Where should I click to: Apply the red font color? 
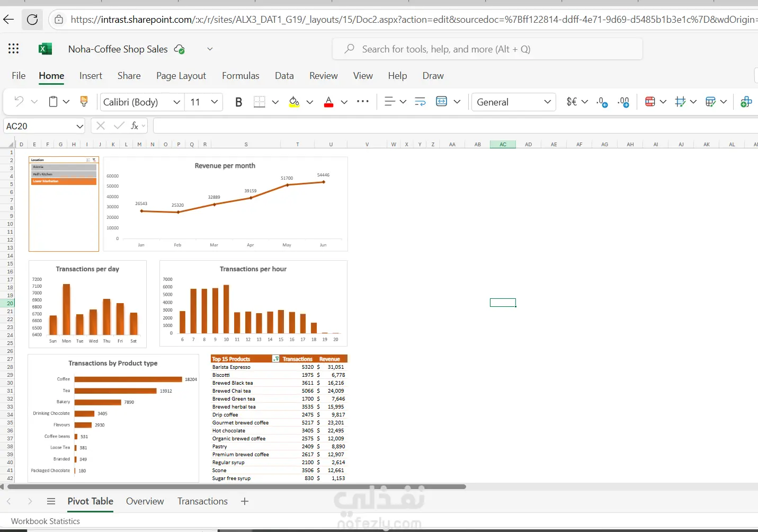coord(328,102)
